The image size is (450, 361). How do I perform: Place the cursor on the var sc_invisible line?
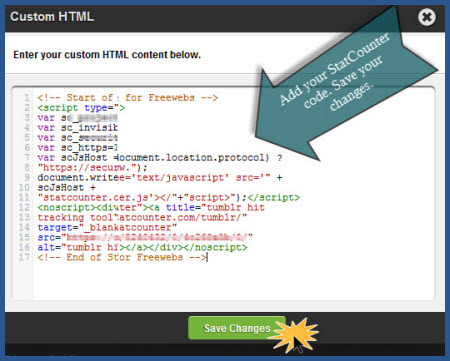[x=77, y=128]
